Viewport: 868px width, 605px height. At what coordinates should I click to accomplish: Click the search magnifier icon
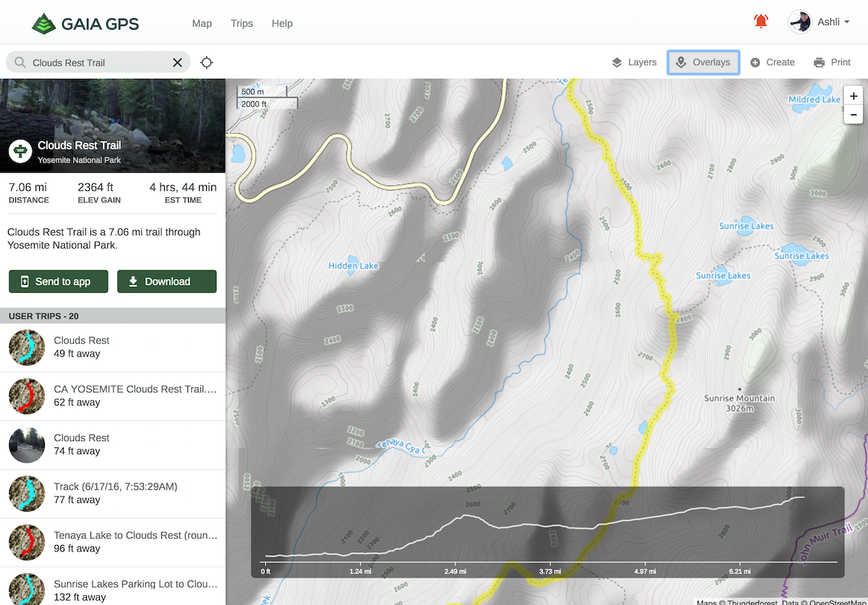coord(20,62)
